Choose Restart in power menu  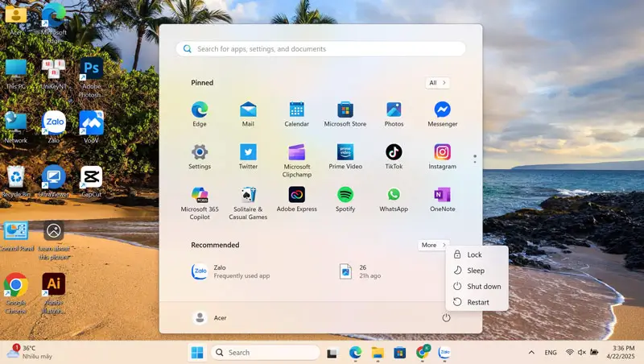click(477, 303)
